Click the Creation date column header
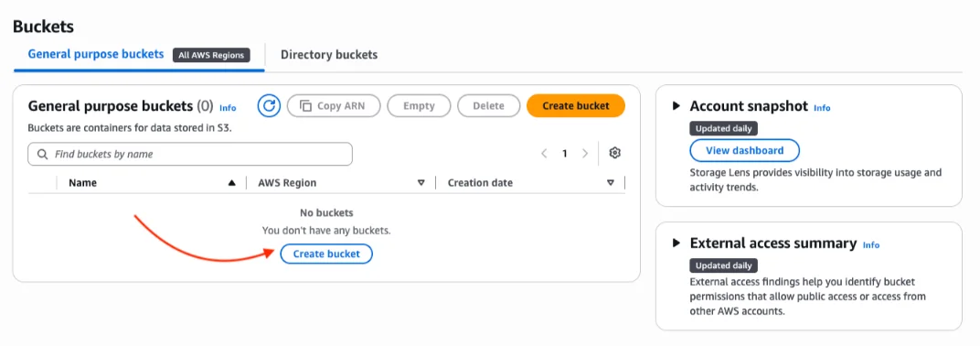 480,183
